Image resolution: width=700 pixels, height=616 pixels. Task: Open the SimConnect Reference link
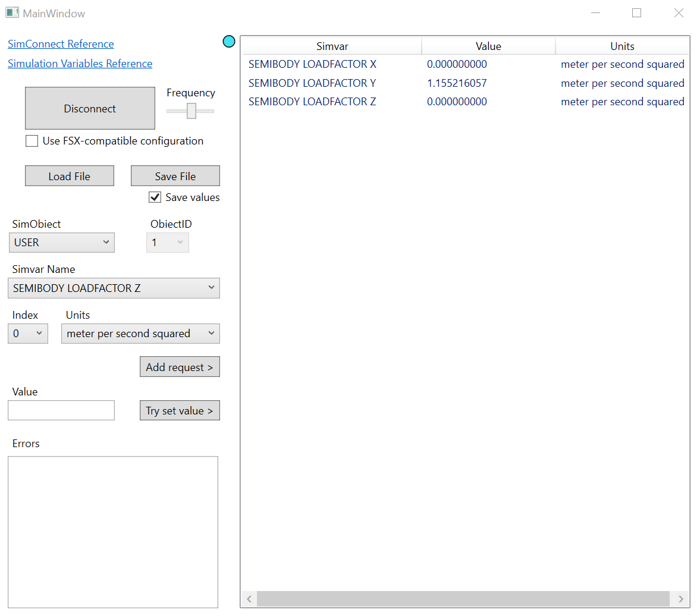point(61,44)
